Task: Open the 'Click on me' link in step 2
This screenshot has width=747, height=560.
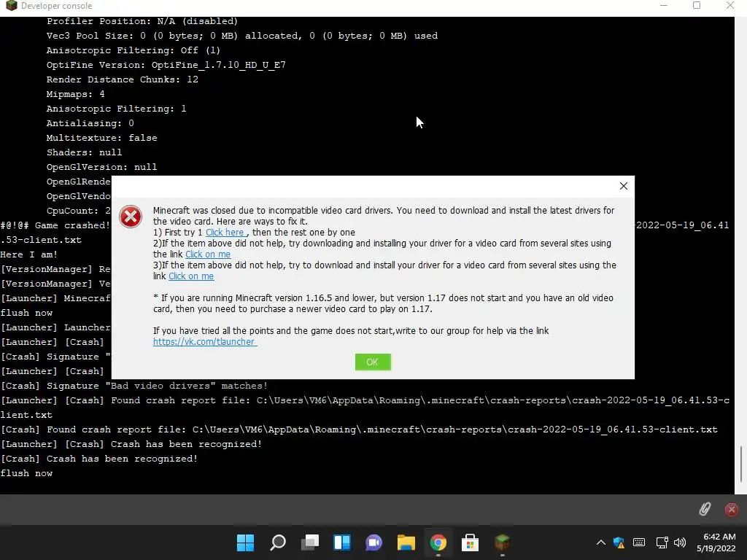Action: tap(208, 254)
